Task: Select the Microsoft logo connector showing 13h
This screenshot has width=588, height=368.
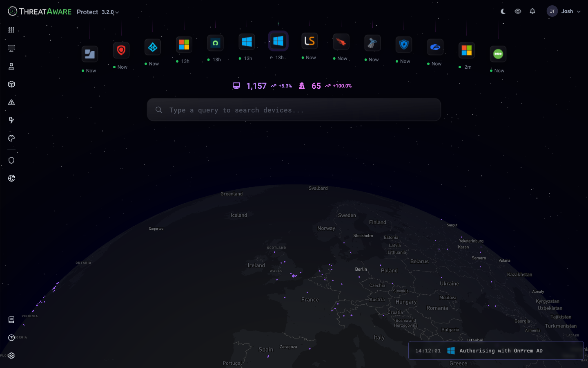Action: pyautogui.click(x=184, y=45)
